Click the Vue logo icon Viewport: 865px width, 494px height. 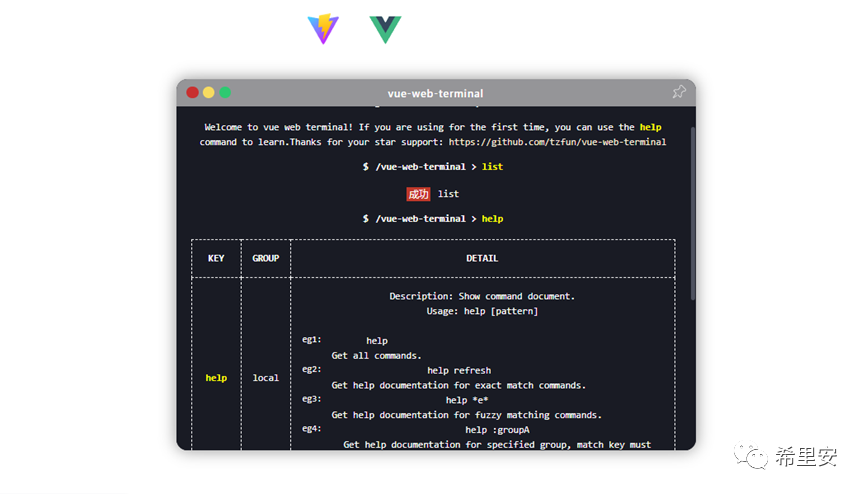pos(385,29)
